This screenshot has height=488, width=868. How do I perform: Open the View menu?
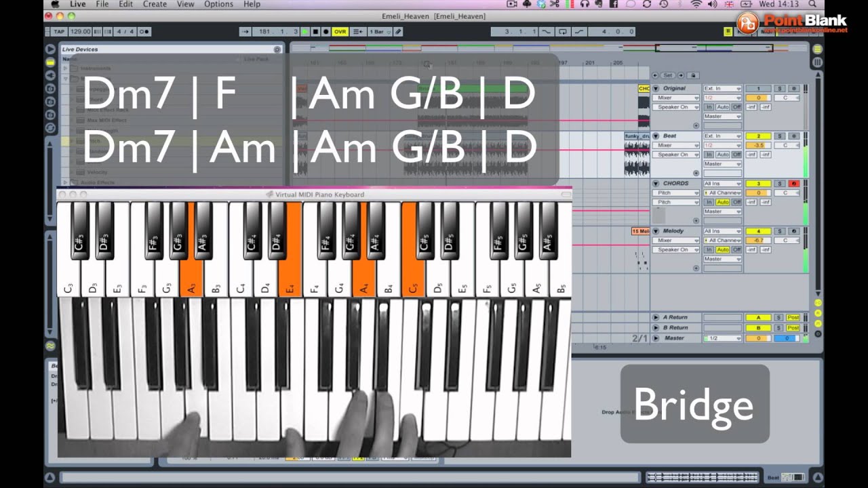(x=186, y=4)
